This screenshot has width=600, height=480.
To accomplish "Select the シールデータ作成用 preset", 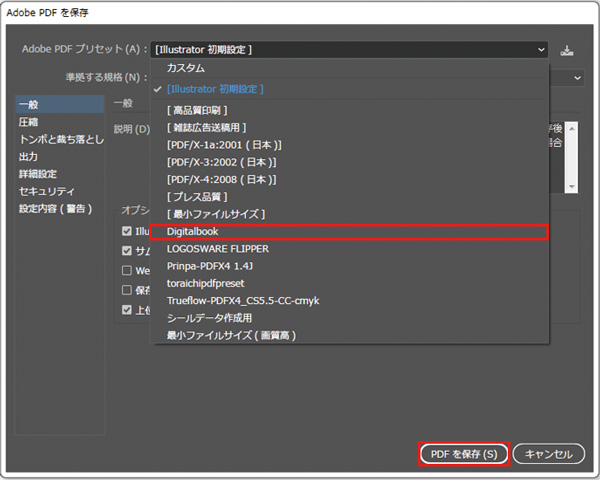I will (350, 318).
